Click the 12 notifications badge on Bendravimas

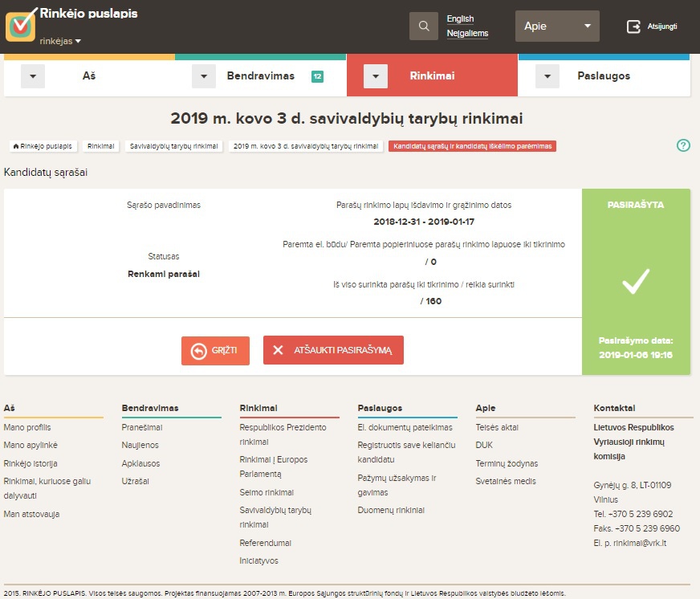tap(317, 76)
